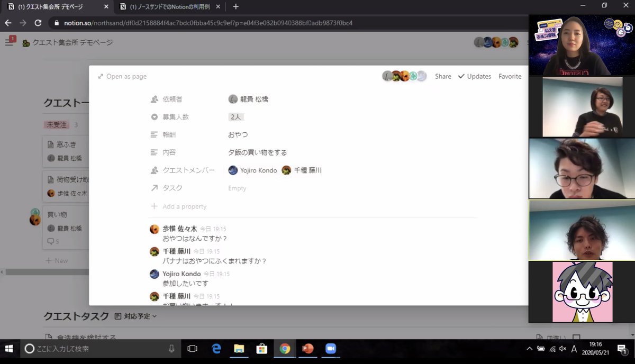Open Zoom from the taskbar

[331, 349]
